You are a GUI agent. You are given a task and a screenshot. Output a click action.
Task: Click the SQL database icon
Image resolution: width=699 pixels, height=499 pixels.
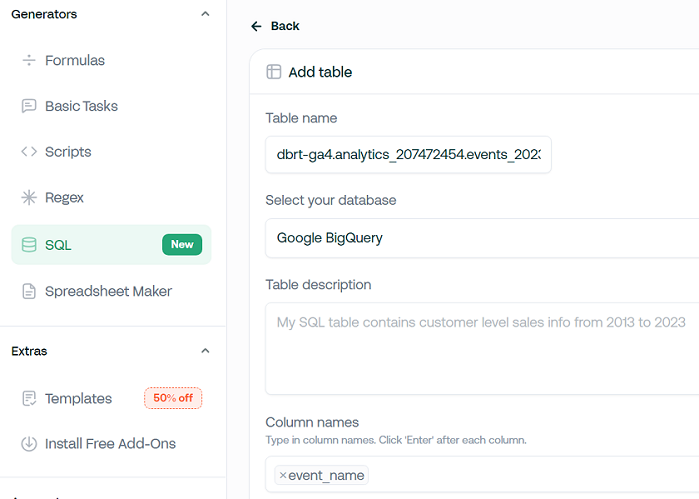coord(29,245)
